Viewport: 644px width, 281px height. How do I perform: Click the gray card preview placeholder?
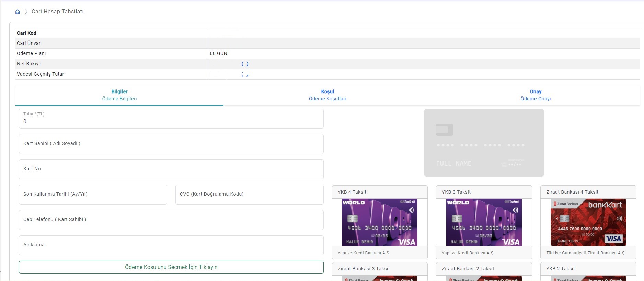tap(484, 143)
